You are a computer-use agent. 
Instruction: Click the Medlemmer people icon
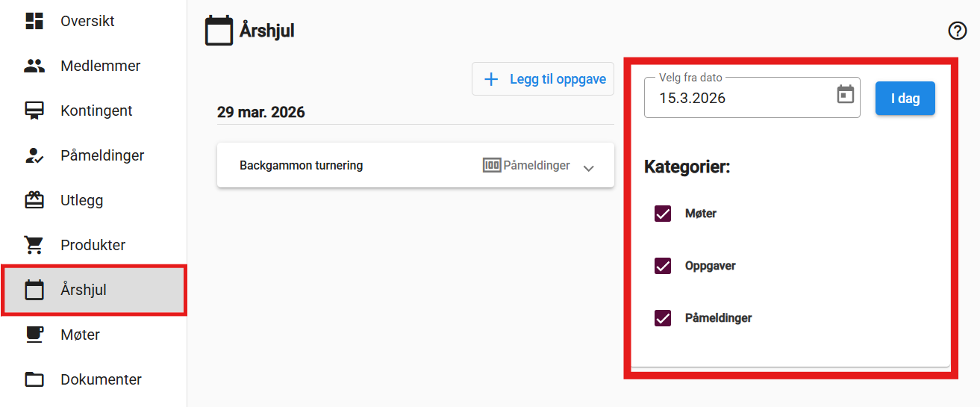click(x=34, y=66)
